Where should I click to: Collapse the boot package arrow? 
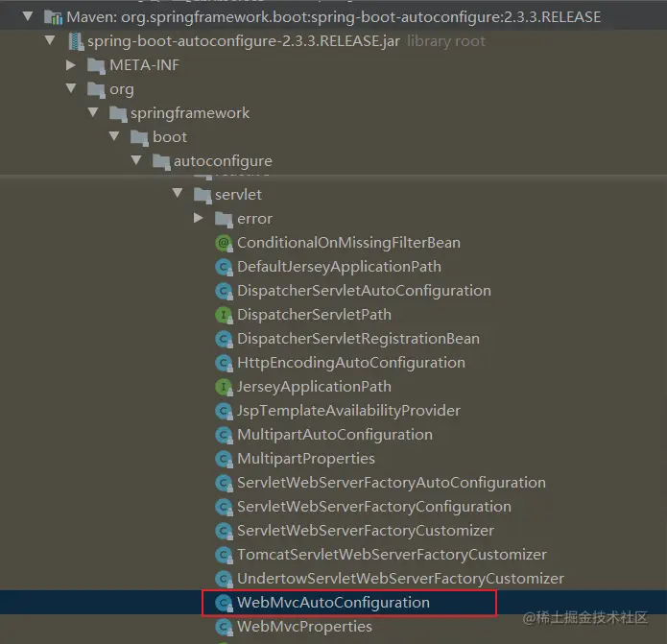[x=114, y=135]
